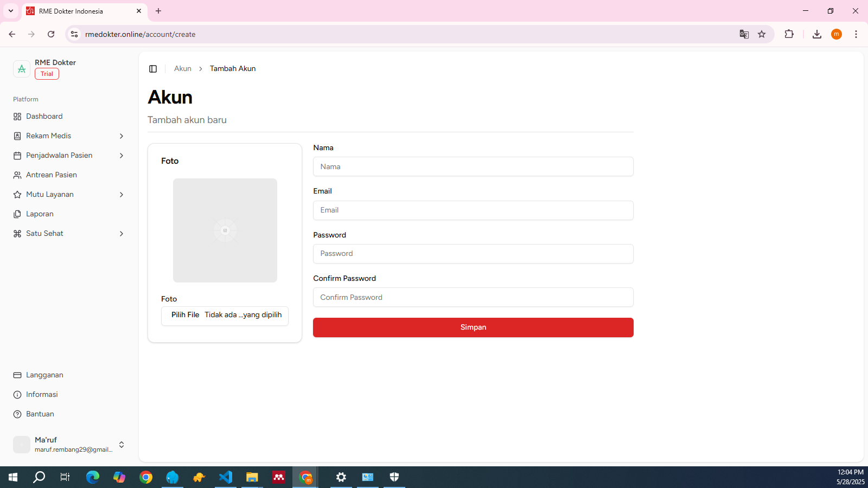Open the Laporan page
The height and width of the screenshot is (488, 868).
40,214
